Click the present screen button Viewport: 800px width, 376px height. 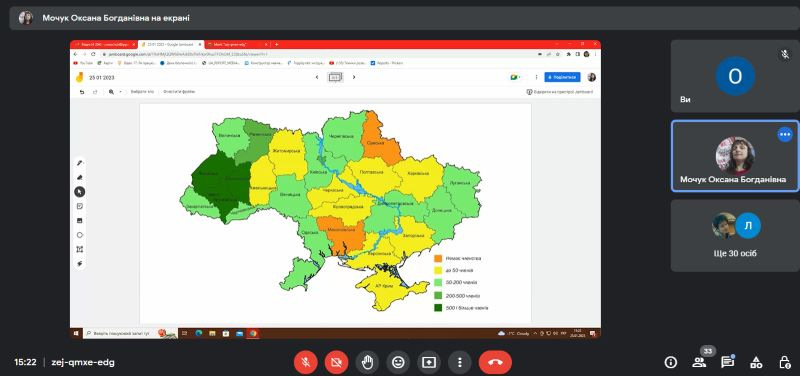point(429,362)
